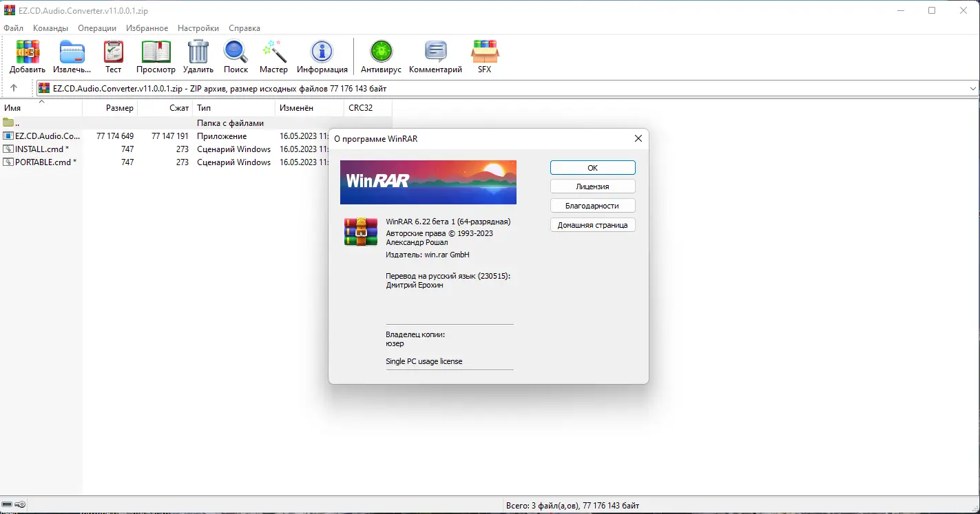Click the drive icon in the status bar
This screenshot has height=514, width=980.
click(x=7, y=505)
